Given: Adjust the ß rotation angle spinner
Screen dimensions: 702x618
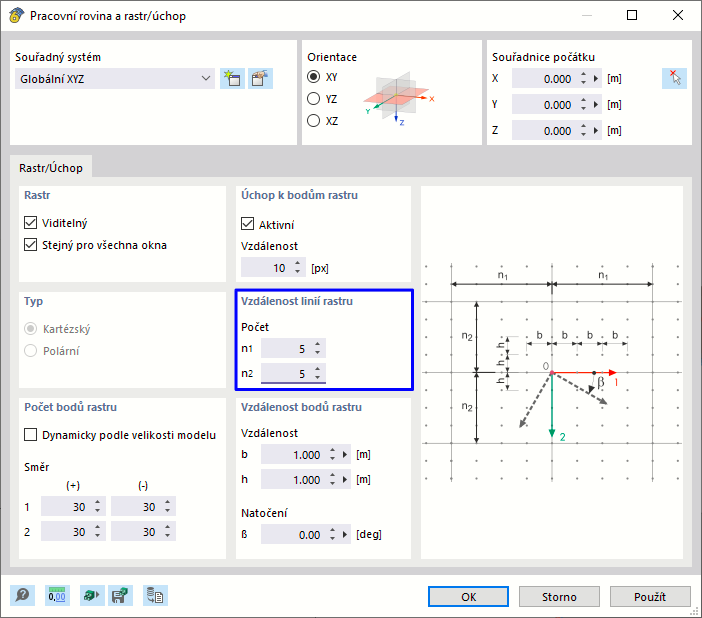Looking at the screenshot, I should coord(332,534).
